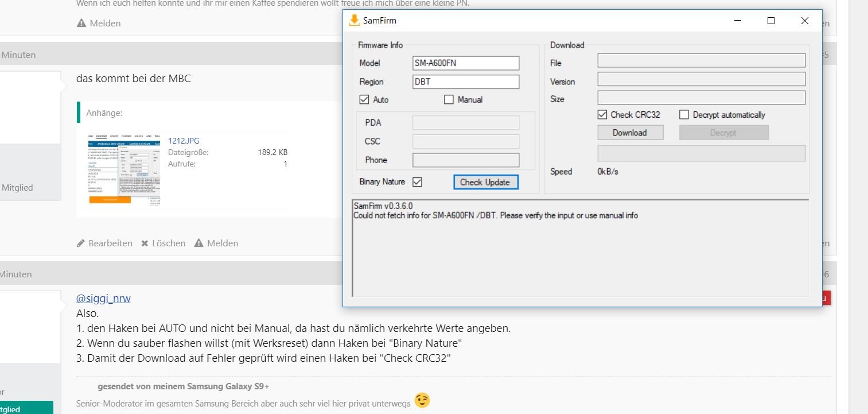Viewport: 868px width, 414px height.
Task: Click the Version field in Download group
Action: (702, 79)
